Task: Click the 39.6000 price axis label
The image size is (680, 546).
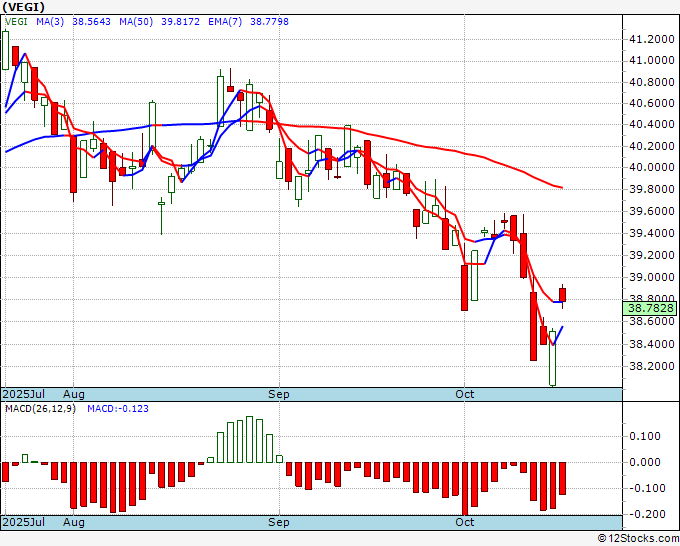Action: tap(651, 211)
